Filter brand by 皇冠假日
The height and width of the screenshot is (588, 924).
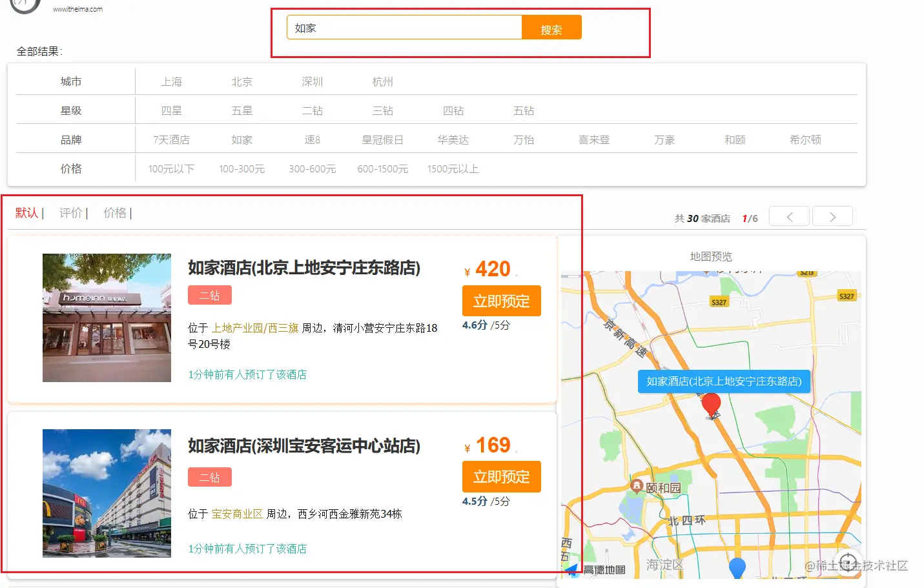(x=383, y=140)
